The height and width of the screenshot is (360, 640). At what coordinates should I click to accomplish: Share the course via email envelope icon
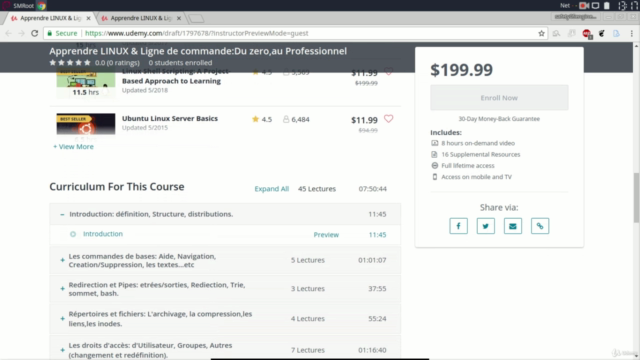tap(513, 226)
